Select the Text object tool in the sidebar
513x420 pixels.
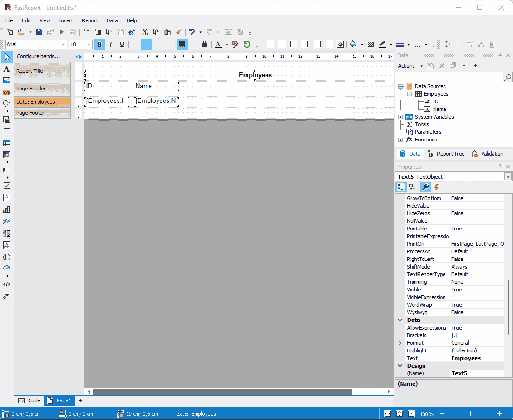tap(7, 69)
